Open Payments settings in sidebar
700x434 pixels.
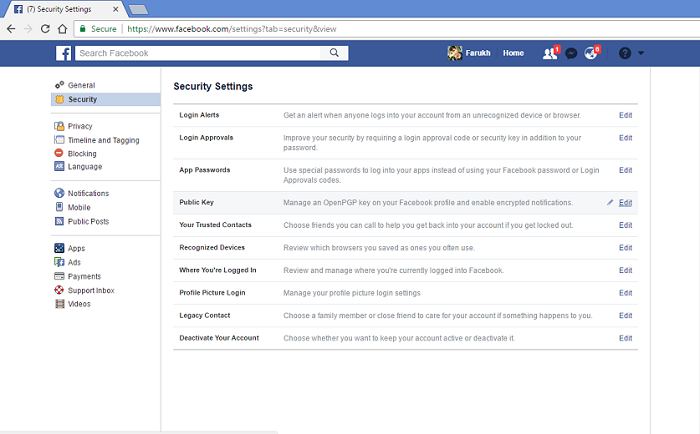[x=84, y=276]
